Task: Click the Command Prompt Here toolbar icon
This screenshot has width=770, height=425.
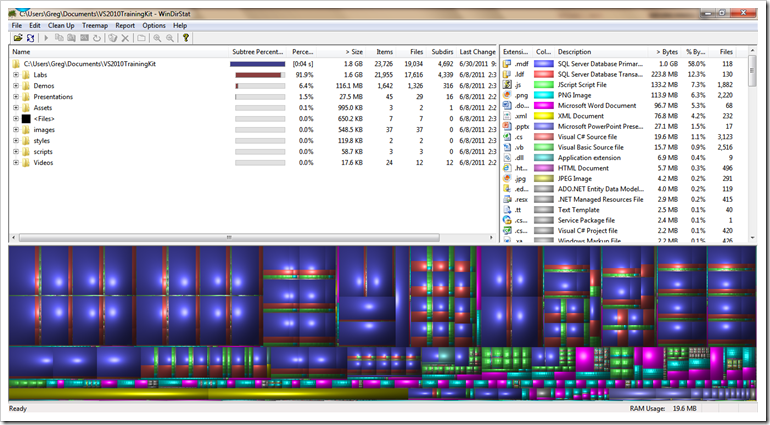Action: tap(84, 38)
